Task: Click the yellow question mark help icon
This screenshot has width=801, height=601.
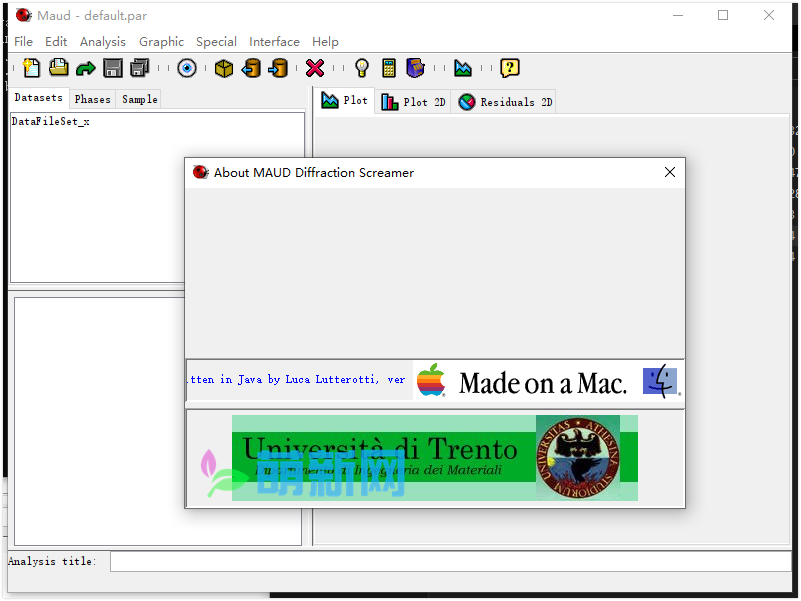Action: [510, 68]
